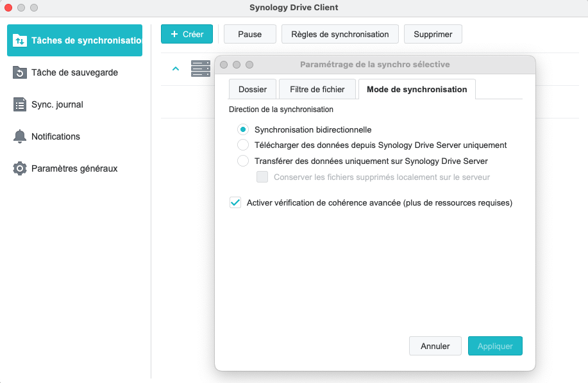Select upload-only to Synology Drive Server
Image resolution: width=588 pixels, height=383 pixels.
pyautogui.click(x=243, y=161)
